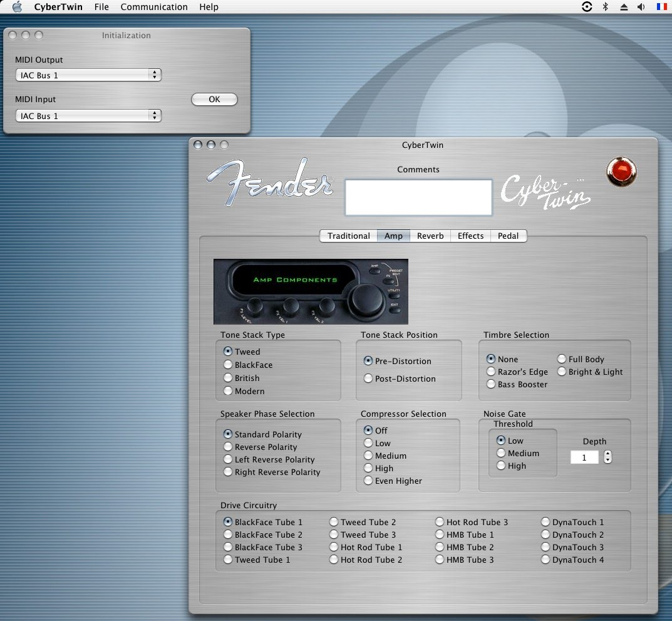Click the Depth stepper arrows
This screenshot has width=672, height=621.
coord(607,457)
